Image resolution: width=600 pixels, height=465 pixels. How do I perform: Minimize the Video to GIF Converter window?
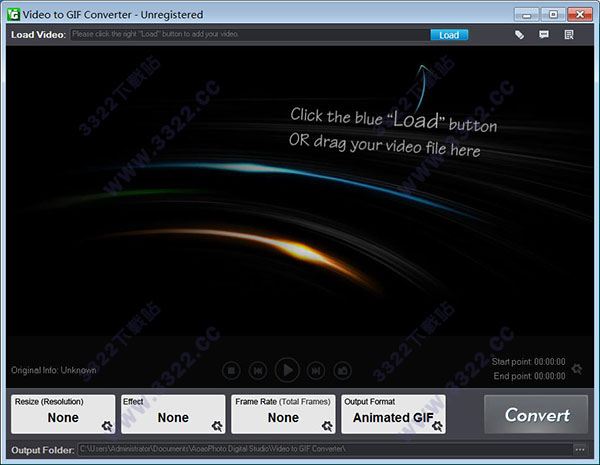527,15
